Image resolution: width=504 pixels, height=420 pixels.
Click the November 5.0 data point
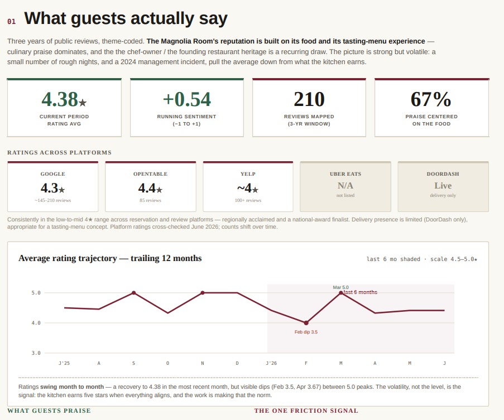click(203, 293)
